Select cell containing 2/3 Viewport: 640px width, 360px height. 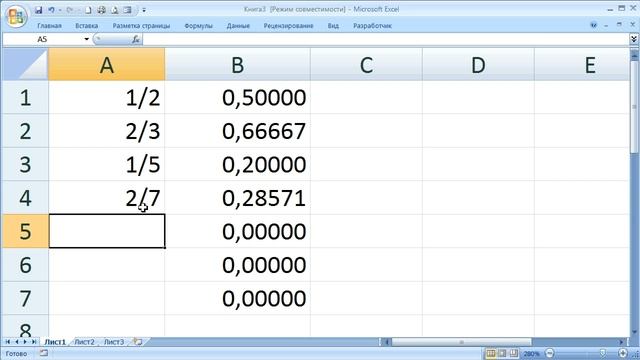coord(107,131)
